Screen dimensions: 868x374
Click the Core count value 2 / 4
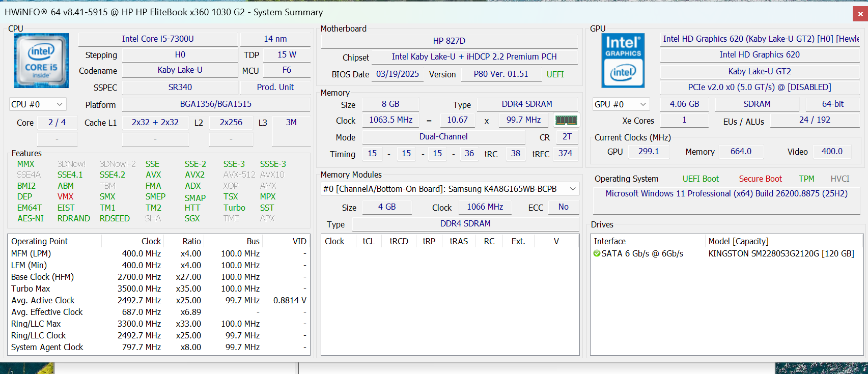point(57,123)
